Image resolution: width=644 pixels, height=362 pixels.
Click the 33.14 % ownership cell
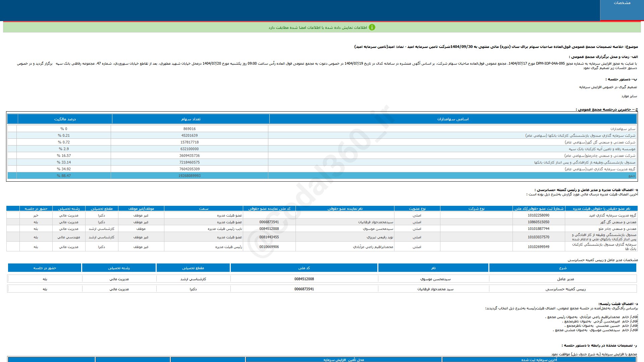tap(64, 162)
